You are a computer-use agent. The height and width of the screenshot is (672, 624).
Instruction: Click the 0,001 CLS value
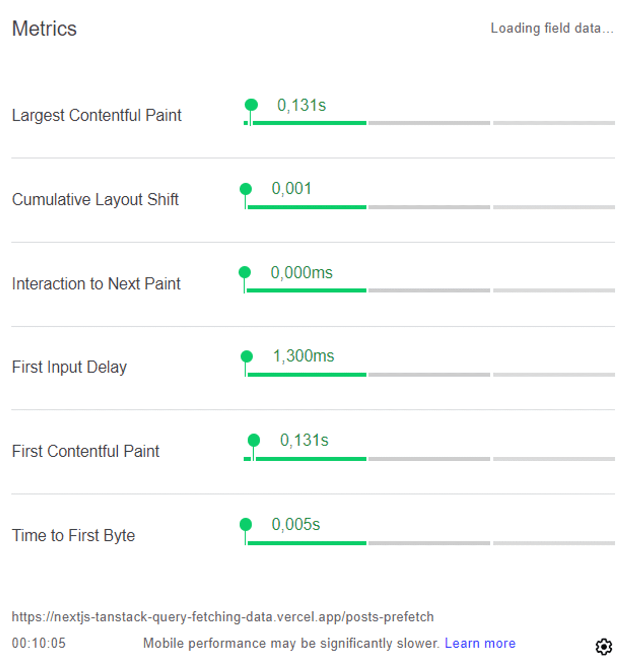point(291,189)
